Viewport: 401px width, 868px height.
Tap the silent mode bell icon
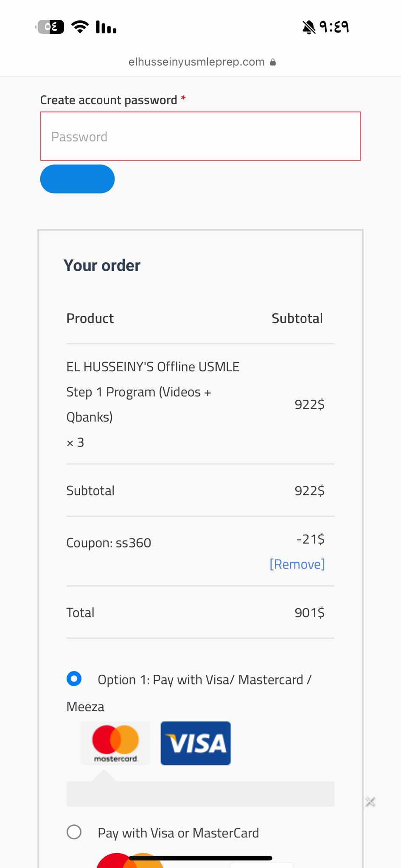(308, 28)
